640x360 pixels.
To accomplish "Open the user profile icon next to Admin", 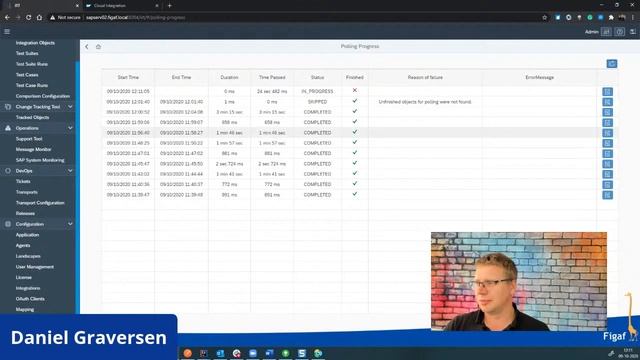I will click(x=606, y=32).
